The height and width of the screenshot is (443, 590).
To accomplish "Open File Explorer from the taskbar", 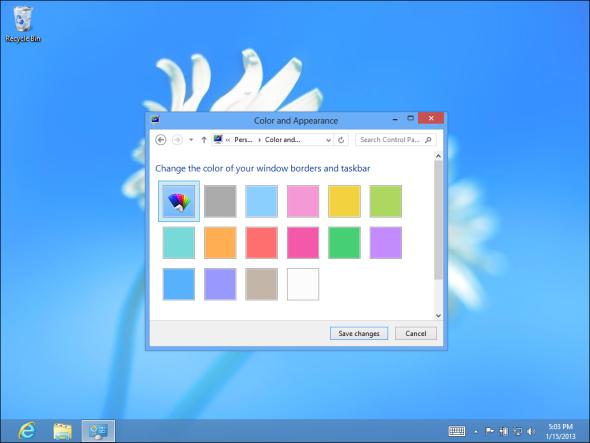I will [x=62, y=431].
